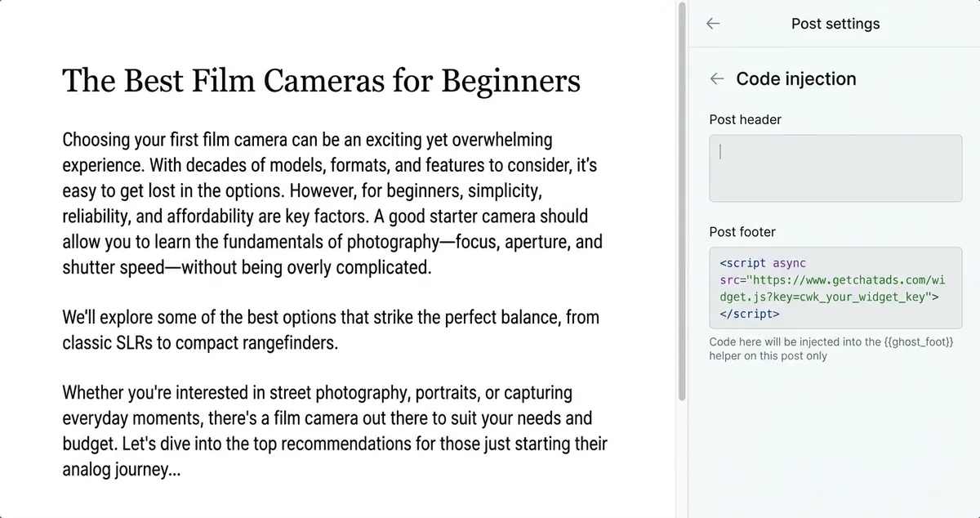The image size is (980, 518).
Task: Click the <script async line in footer
Action: coord(763,263)
